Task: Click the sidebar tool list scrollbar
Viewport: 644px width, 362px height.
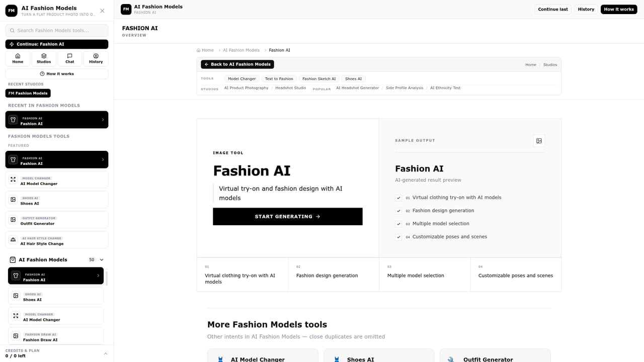Action: click(107, 278)
